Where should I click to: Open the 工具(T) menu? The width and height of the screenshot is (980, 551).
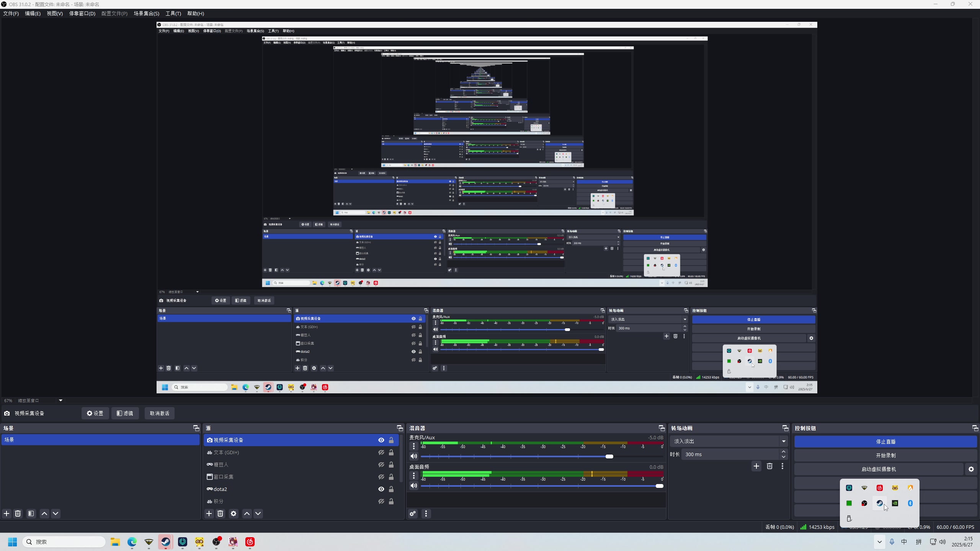pyautogui.click(x=173, y=13)
